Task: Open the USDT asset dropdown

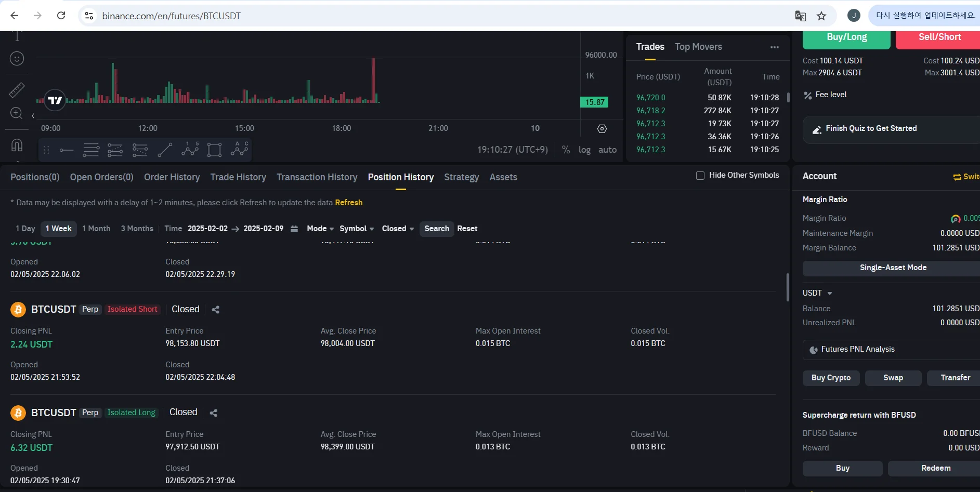Action: pos(817,293)
